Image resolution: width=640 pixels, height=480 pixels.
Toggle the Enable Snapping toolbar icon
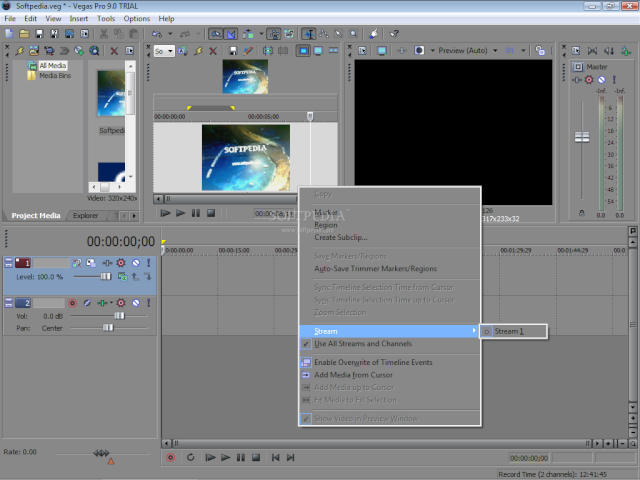pos(216,33)
